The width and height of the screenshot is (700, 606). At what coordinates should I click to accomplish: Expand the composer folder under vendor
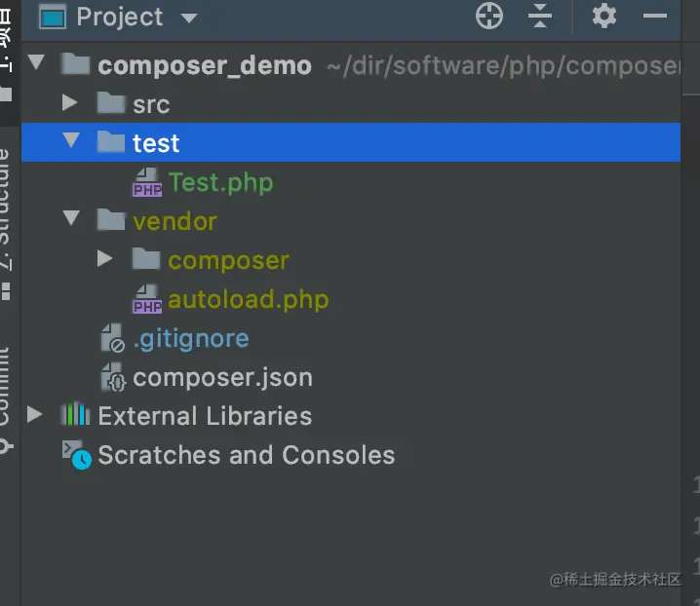coord(104,259)
